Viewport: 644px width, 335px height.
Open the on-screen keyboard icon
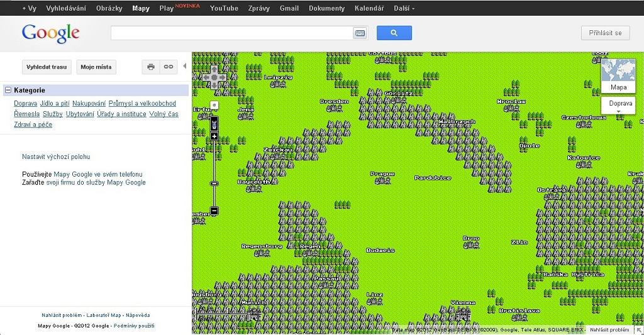pyautogui.click(x=360, y=33)
